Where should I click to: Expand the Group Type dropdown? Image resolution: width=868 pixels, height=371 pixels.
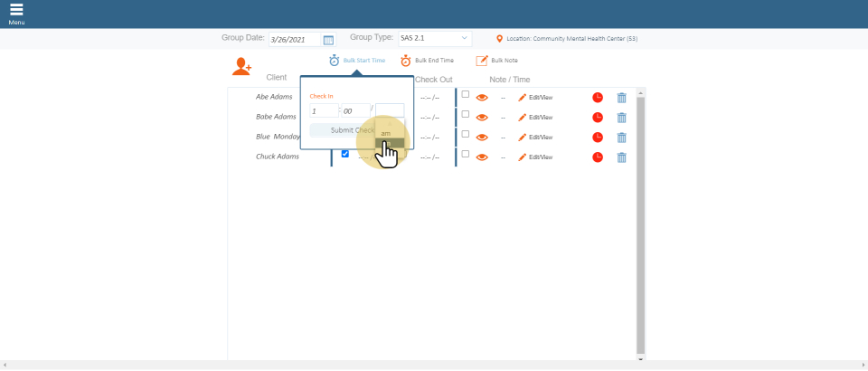[x=434, y=39]
